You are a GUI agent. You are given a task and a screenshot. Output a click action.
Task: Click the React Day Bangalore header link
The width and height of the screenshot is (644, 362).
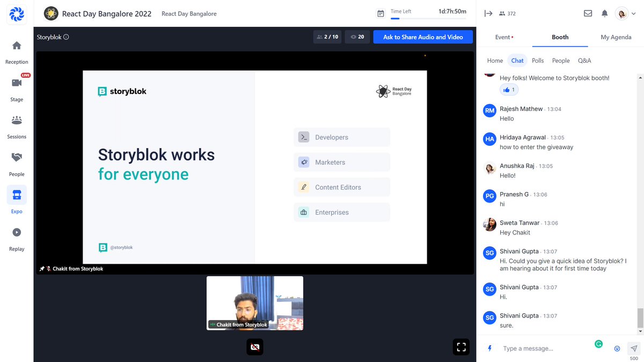click(189, 14)
